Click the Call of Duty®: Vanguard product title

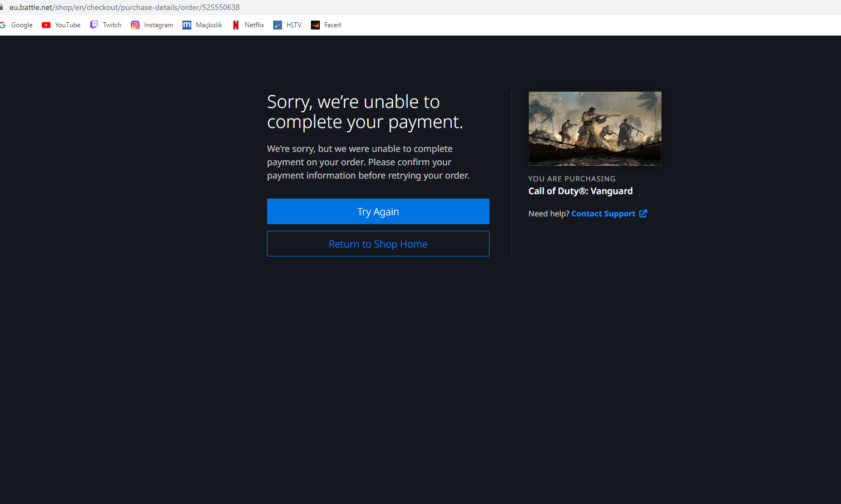(581, 191)
